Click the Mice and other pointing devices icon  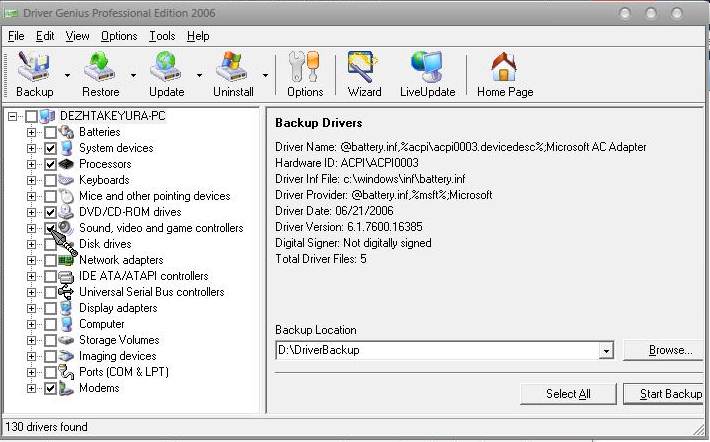[x=66, y=196]
